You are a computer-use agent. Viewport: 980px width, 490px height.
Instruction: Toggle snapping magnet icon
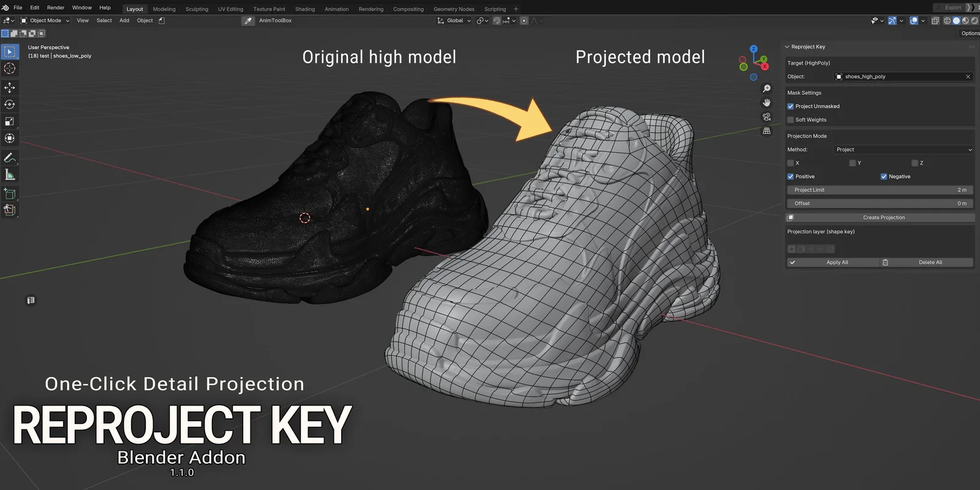tap(497, 21)
